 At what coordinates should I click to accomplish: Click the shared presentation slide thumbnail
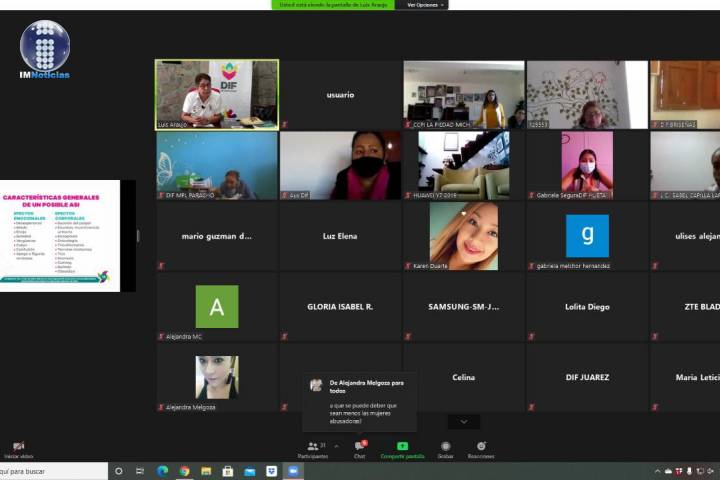(60, 236)
